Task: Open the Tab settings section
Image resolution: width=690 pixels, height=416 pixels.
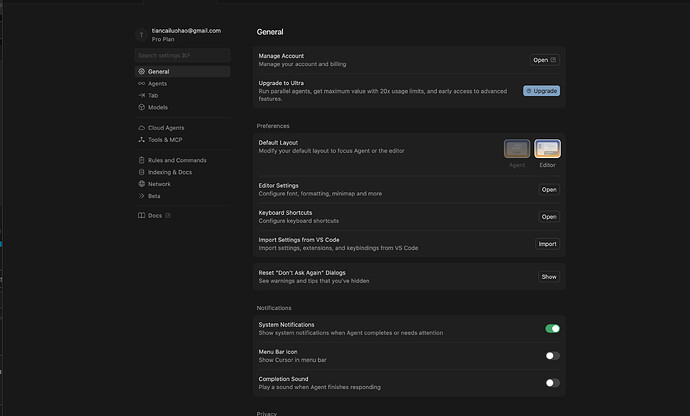Action: pos(153,96)
